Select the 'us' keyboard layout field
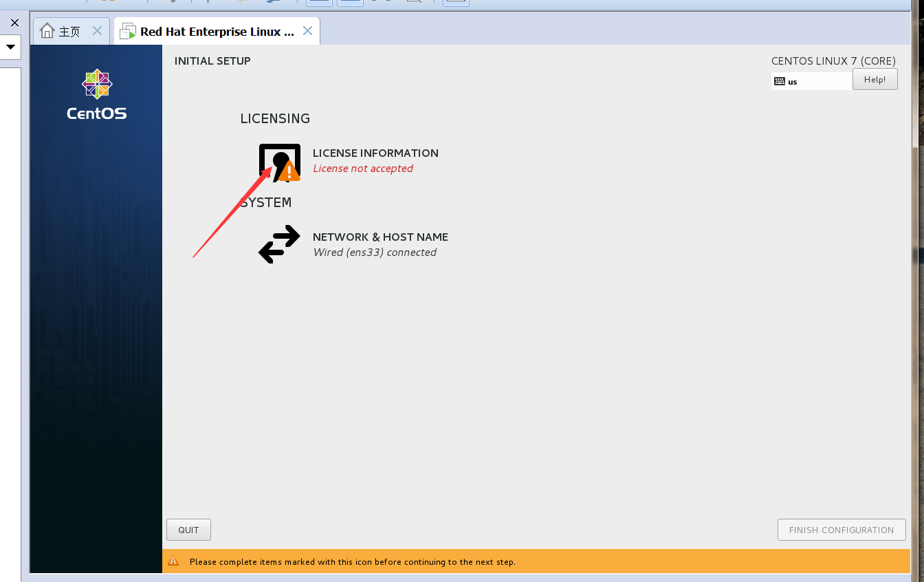 (811, 81)
